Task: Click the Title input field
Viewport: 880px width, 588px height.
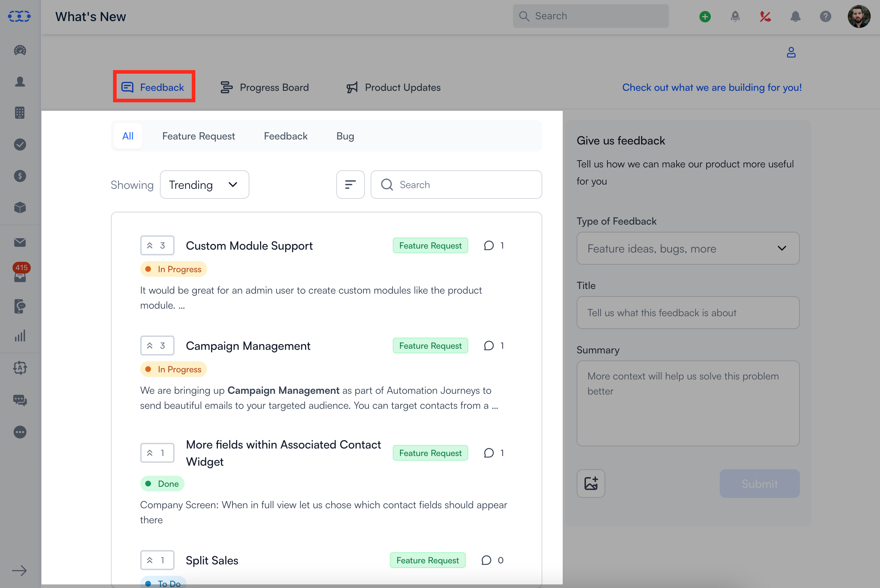Action: click(x=688, y=312)
